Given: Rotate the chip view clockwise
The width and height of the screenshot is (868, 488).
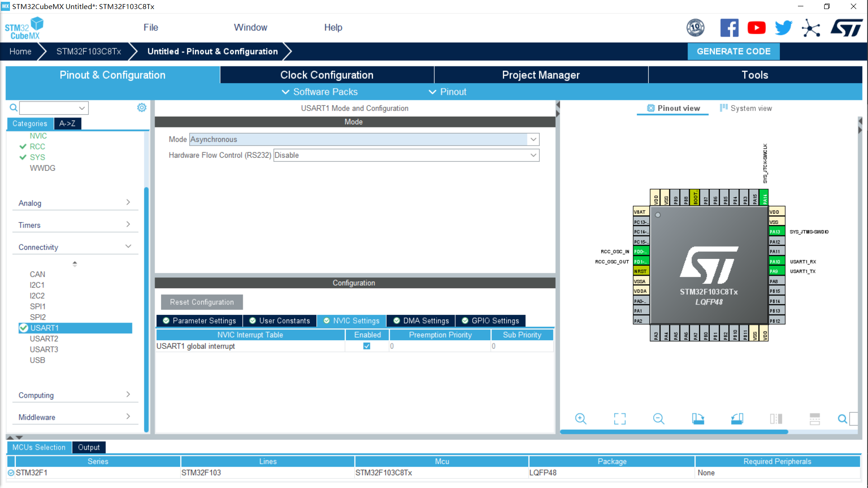Looking at the screenshot, I should [698, 419].
